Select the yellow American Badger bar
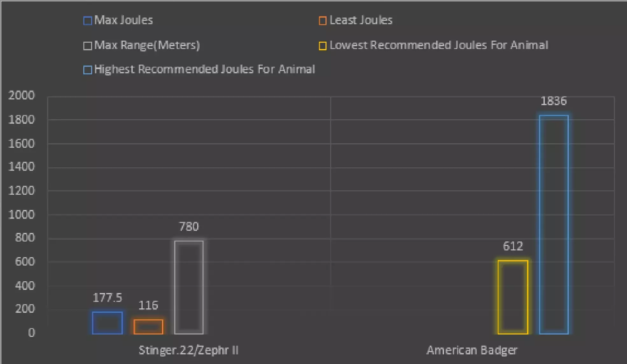 pos(513,297)
